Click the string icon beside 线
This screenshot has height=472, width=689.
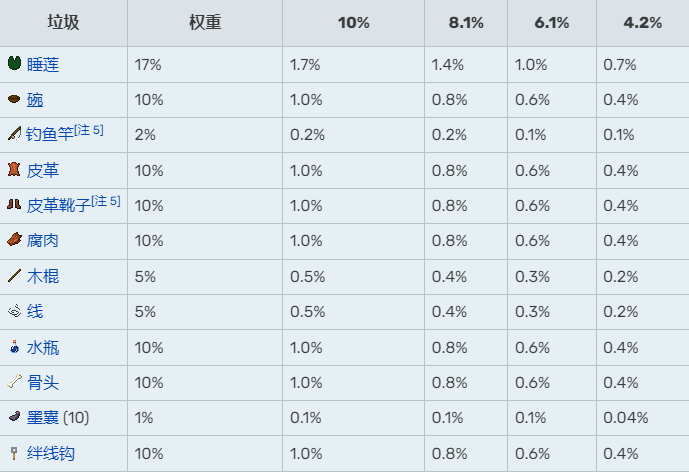[x=15, y=311]
